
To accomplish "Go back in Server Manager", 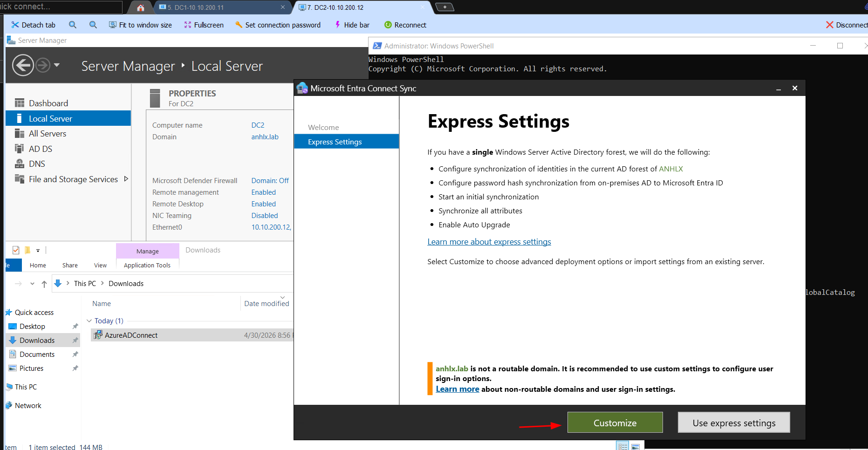I will click(x=23, y=65).
